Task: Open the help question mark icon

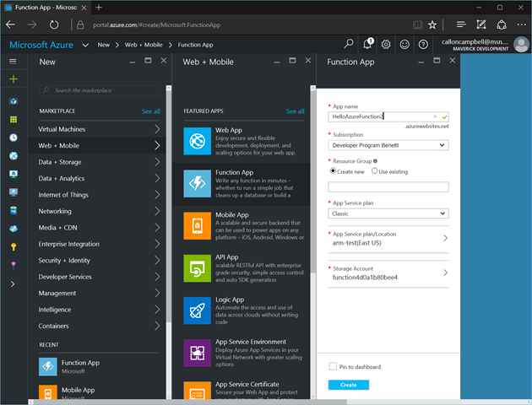Action: 423,45
